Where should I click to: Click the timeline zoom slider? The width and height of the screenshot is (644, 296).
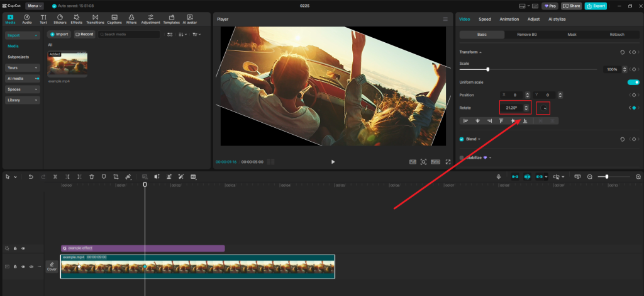pyautogui.click(x=613, y=177)
